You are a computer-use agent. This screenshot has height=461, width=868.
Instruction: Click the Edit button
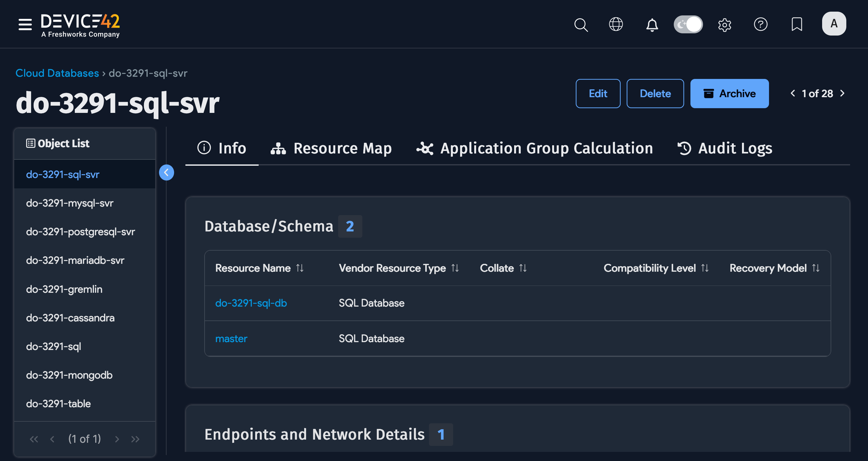598,93
